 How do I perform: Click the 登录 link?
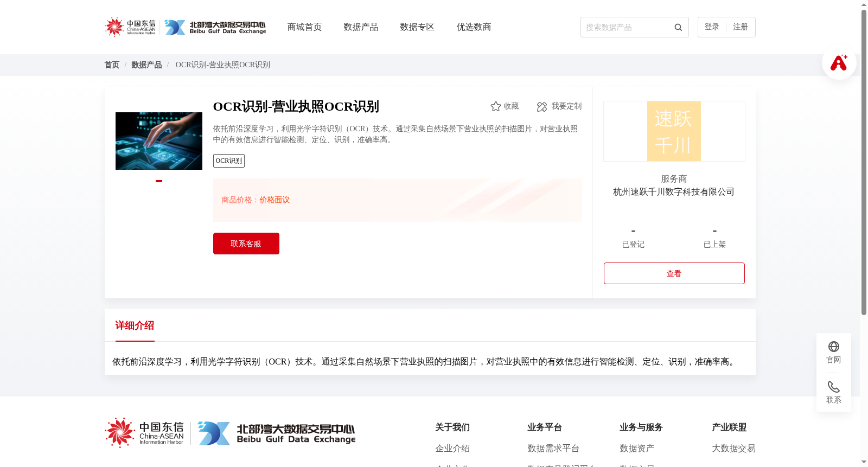712,27
